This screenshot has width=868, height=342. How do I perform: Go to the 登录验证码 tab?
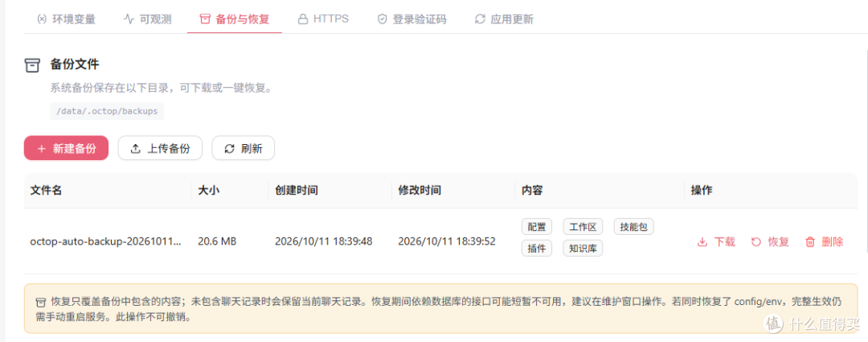pos(411,19)
